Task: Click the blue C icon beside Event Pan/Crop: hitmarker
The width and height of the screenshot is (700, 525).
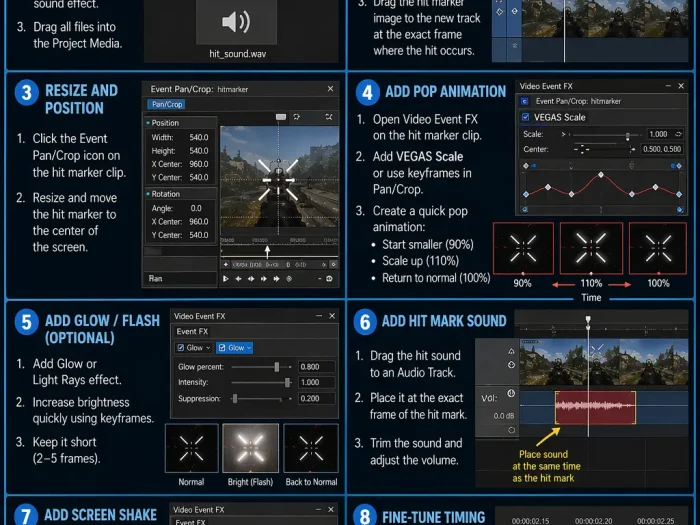Action: pos(525,101)
